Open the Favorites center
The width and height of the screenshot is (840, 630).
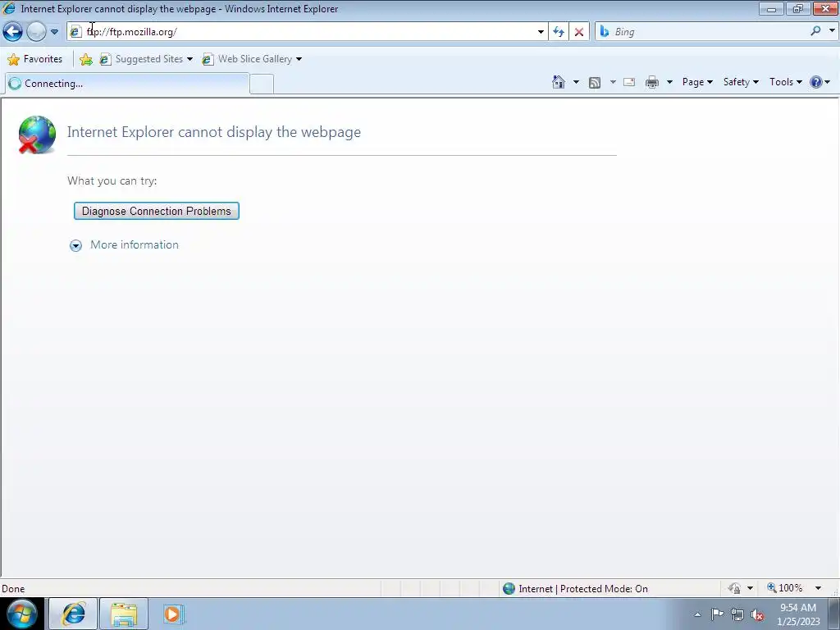point(34,59)
